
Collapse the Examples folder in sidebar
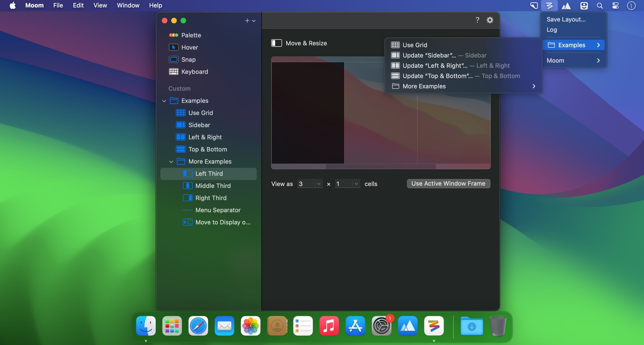pos(164,101)
